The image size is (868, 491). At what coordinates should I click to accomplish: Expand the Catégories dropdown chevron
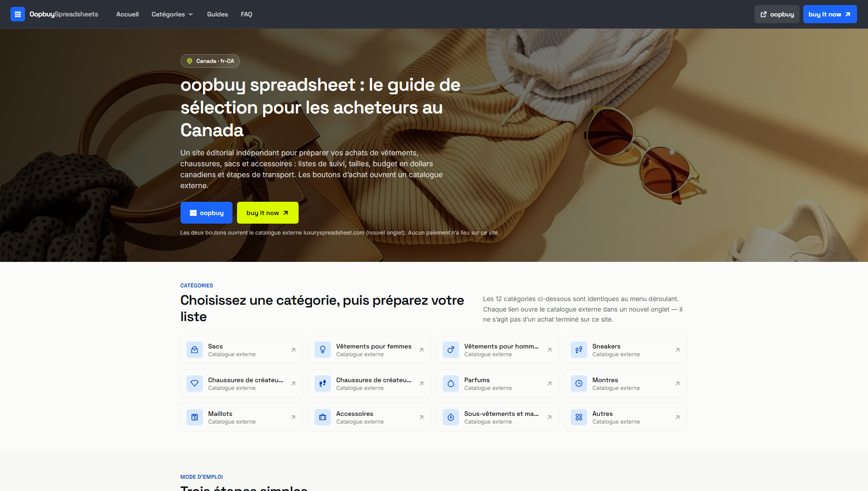[x=191, y=15]
